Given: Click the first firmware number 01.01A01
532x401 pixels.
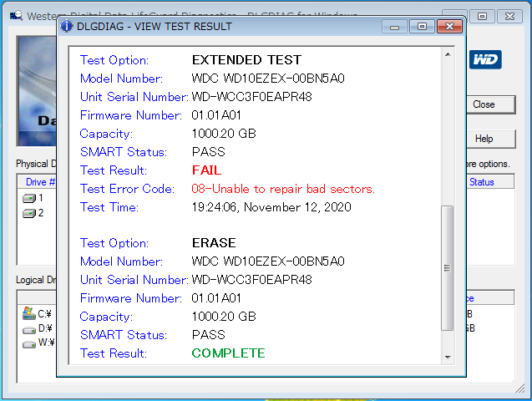Looking at the screenshot, I should click(x=216, y=115).
